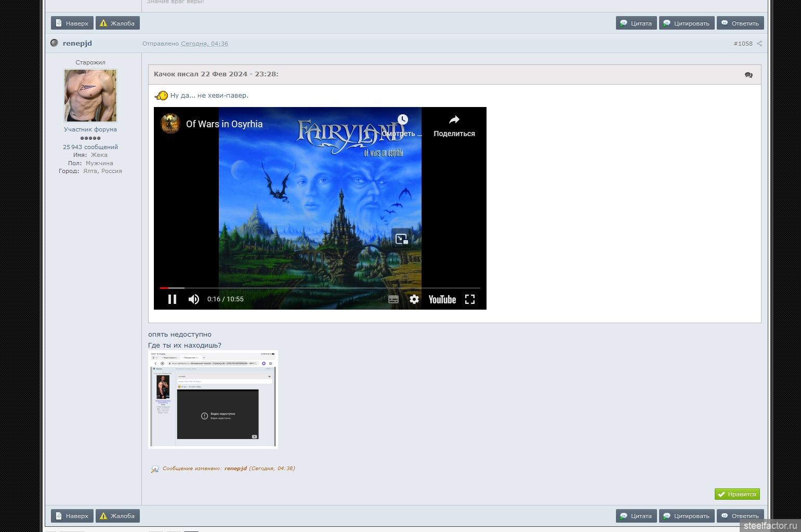Image resolution: width=801 pixels, height=532 pixels.
Task: Click Цитировать above renepjd's post header
Action: pyautogui.click(x=687, y=23)
